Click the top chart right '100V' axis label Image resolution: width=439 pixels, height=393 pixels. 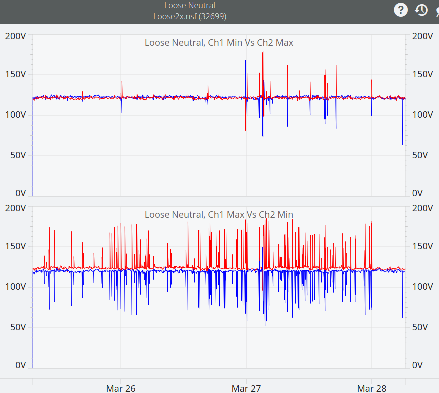pos(423,115)
